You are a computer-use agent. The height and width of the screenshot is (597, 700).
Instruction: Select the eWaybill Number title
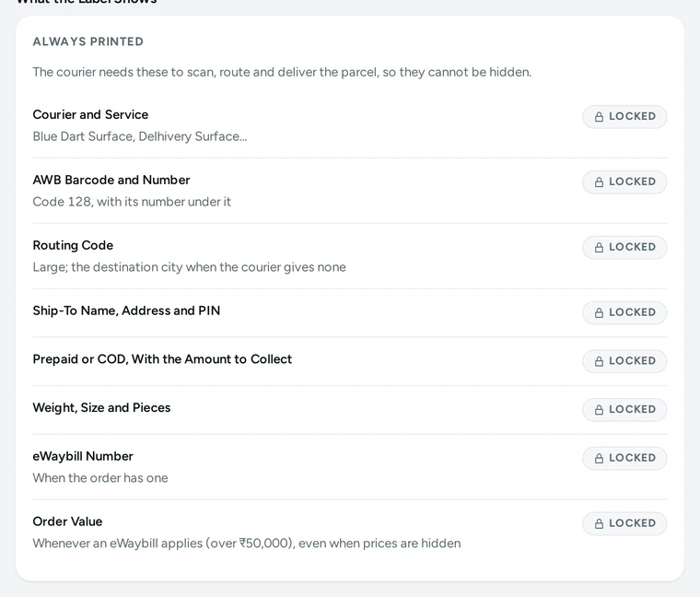pyautogui.click(x=83, y=456)
